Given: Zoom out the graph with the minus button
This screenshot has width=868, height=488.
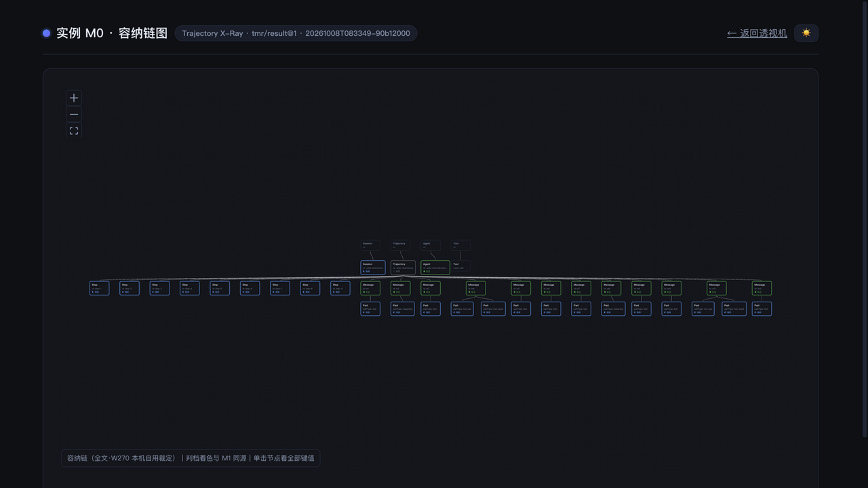Looking at the screenshot, I should (74, 114).
